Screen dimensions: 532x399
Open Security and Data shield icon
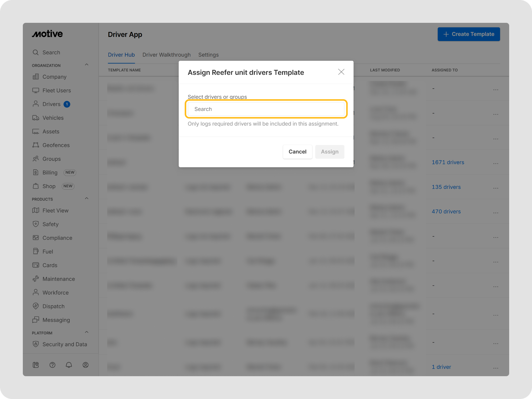36,344
